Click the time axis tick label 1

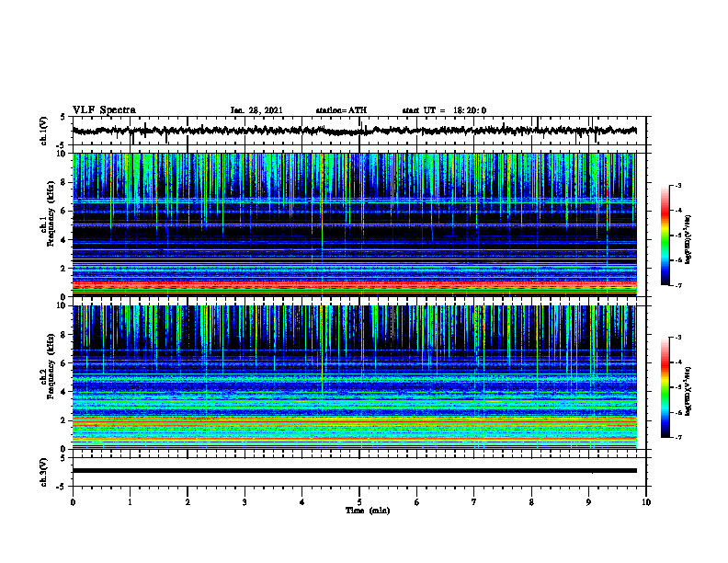130,502
